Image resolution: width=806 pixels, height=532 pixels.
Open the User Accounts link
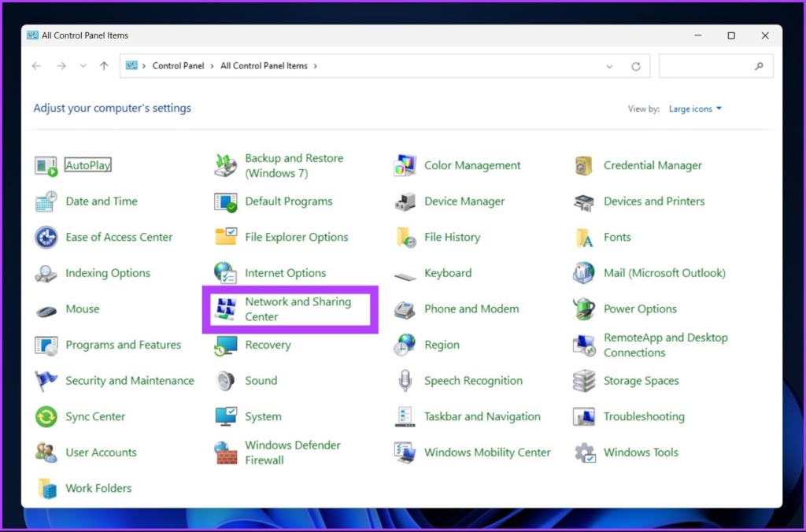click(x=101, y=453)
